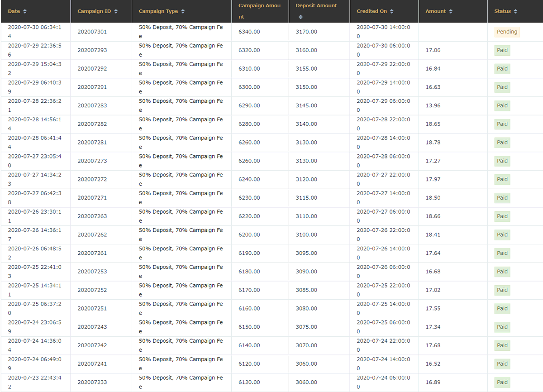Image resolution: width=543 pixels, height=392 pixels.
Task: Click the amount value 17.06
Action: tap(433, 50)
